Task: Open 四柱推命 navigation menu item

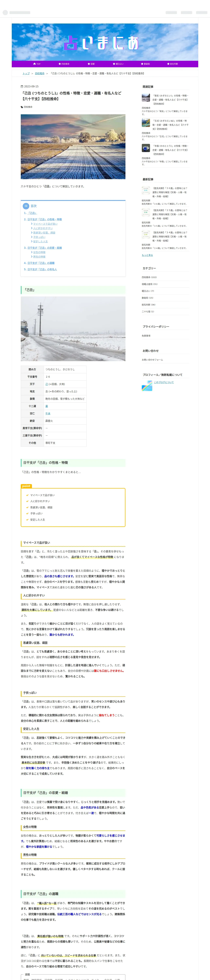Action: click(x=64, y=64)
